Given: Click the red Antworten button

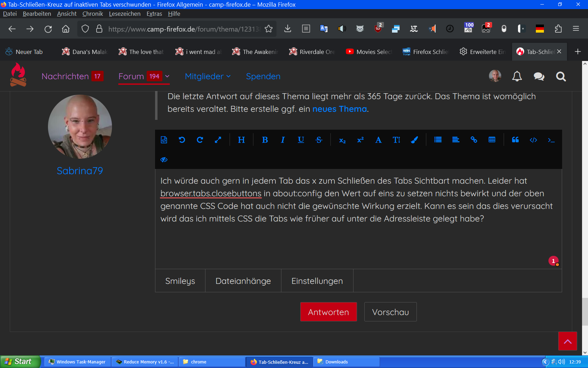Looking at the screenshot, I should pos(328,312).
